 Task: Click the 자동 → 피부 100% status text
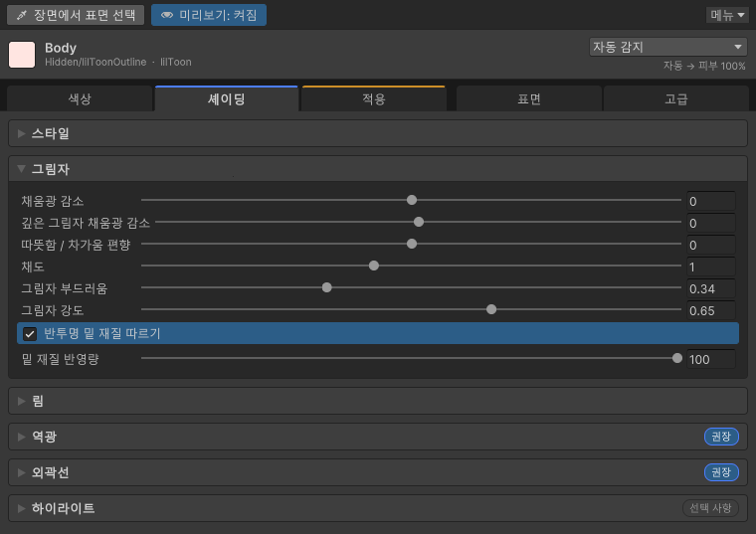704,66
